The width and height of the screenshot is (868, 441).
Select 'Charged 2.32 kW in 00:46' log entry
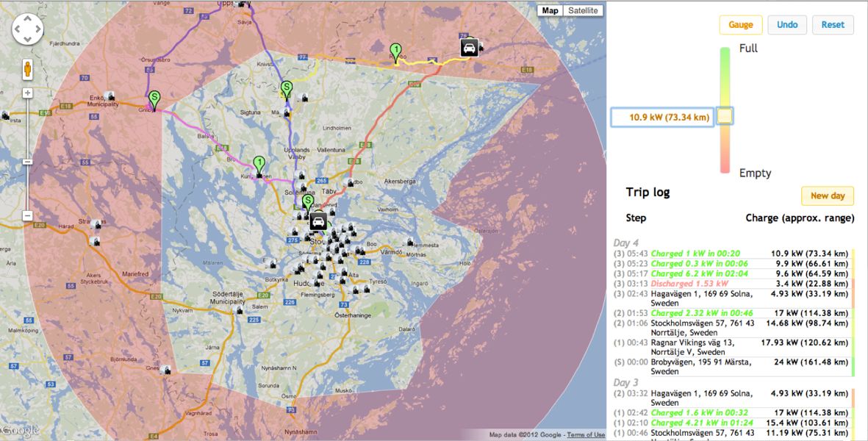702,312
